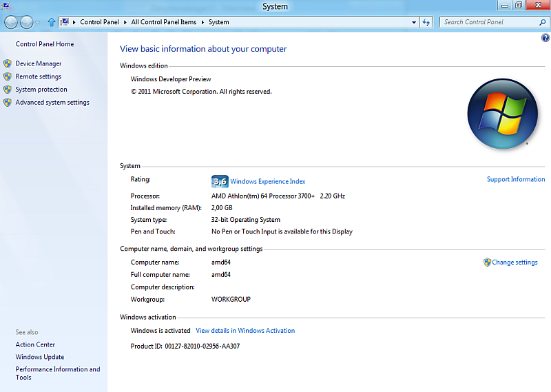Click the 32-bit Operating System text

pyautogui.click(x=246, y=220)
